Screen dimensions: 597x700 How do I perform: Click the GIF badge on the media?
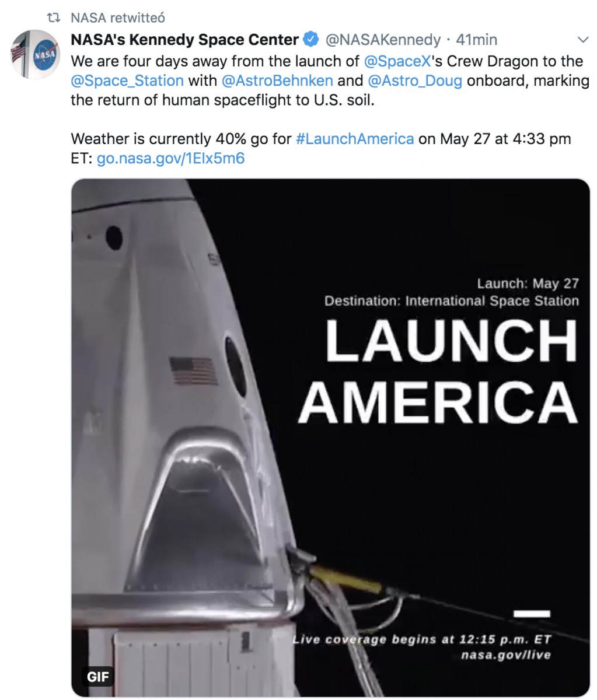[x=97, y=677]
